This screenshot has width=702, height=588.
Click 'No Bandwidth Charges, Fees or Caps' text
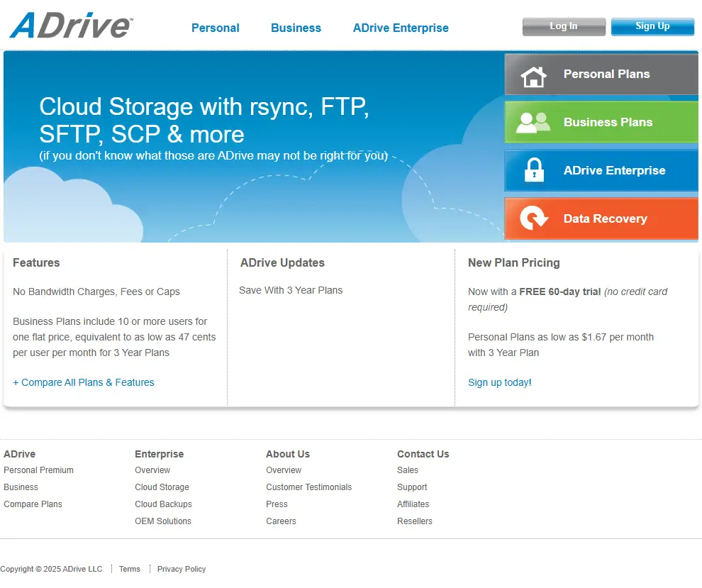pyautogui.click(x=96, y=292)
